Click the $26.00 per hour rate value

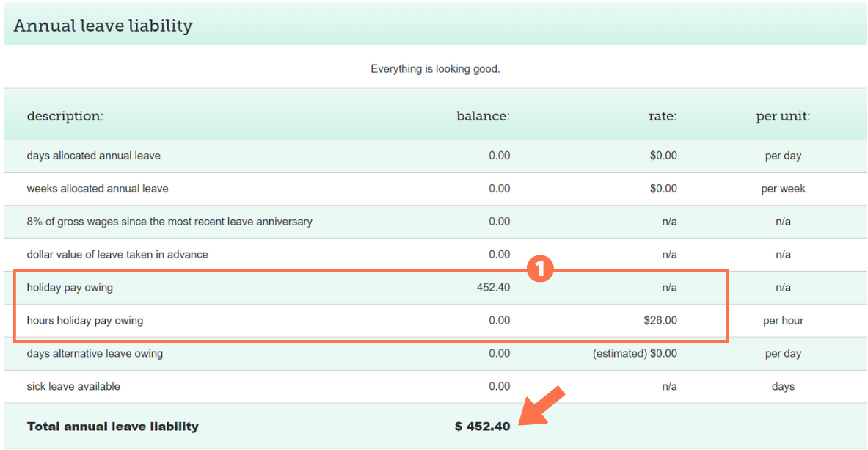(660, 320)
